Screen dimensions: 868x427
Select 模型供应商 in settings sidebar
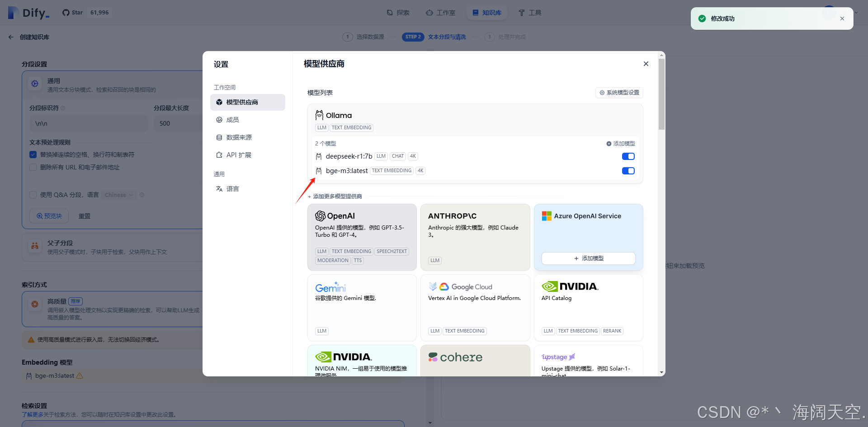click(248, 102)
